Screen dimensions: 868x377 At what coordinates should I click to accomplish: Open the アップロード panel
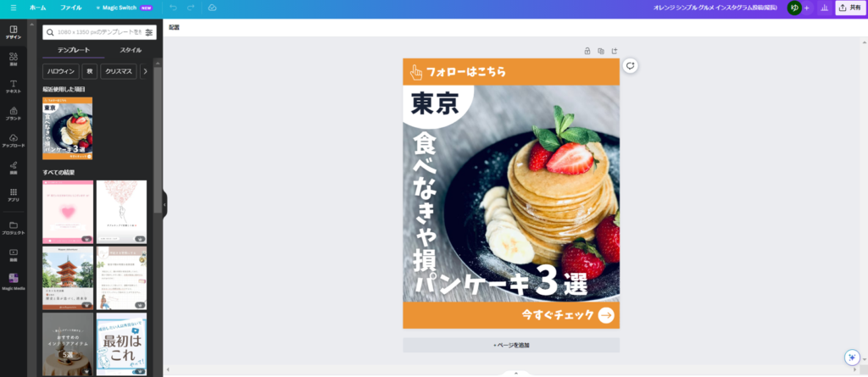(14, 141)
